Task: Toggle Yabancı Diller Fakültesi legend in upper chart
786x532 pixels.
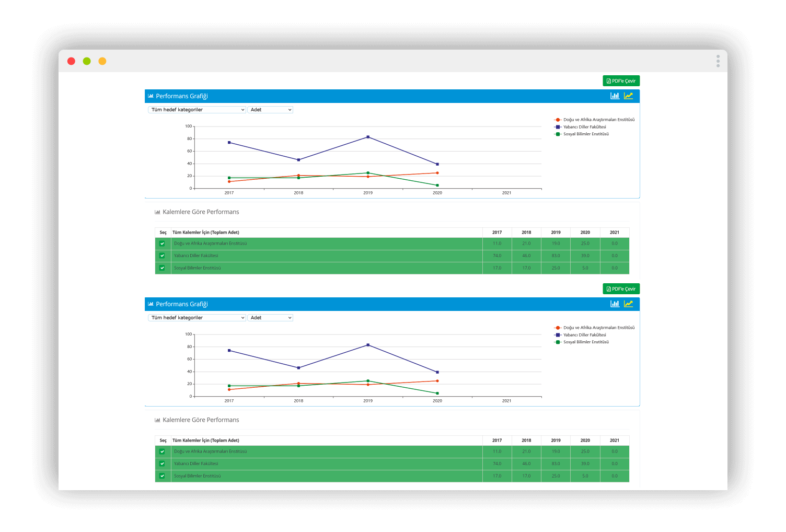Action: click(580, 127)
